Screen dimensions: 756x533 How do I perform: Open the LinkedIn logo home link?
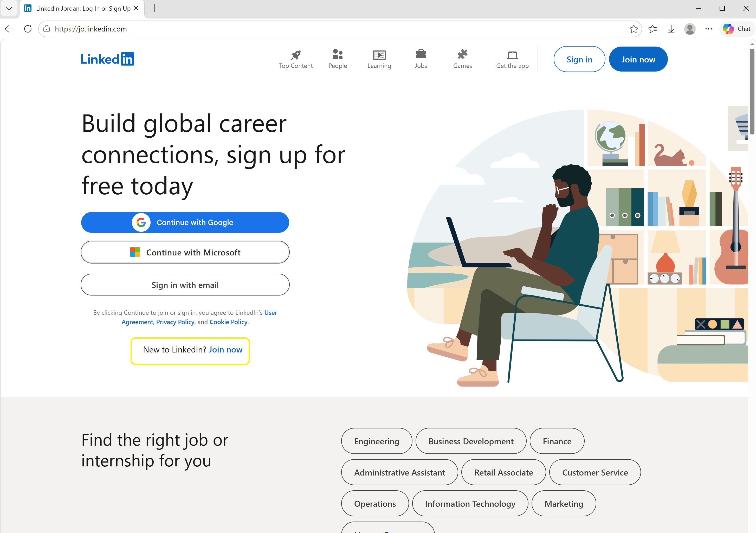[x=107, y=59]
